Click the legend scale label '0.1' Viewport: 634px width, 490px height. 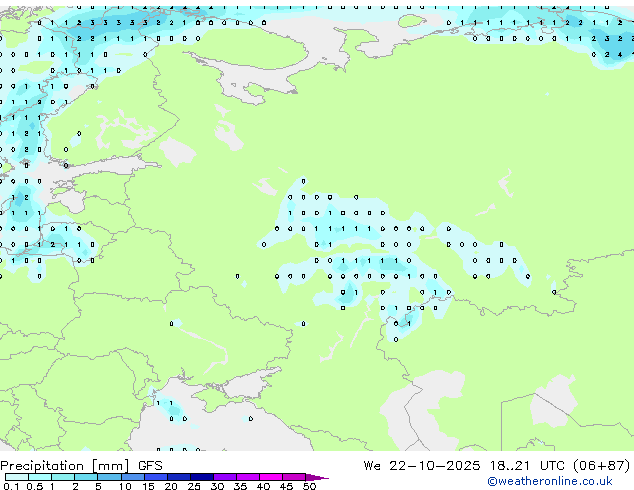click(x=11, y=486)
